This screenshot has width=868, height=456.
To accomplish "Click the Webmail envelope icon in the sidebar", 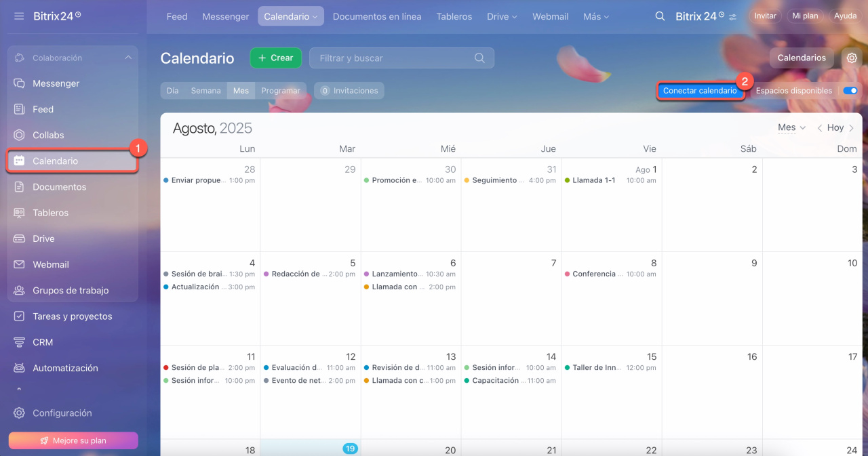I will click(x=20, y=264).
